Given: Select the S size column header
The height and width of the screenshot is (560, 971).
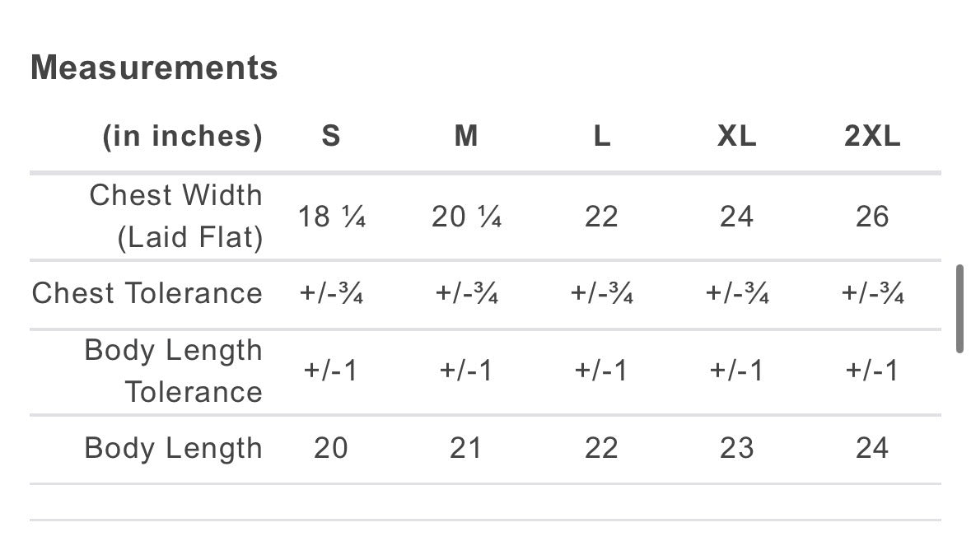Looking at the screenshot, I should [x=330, y=136].
